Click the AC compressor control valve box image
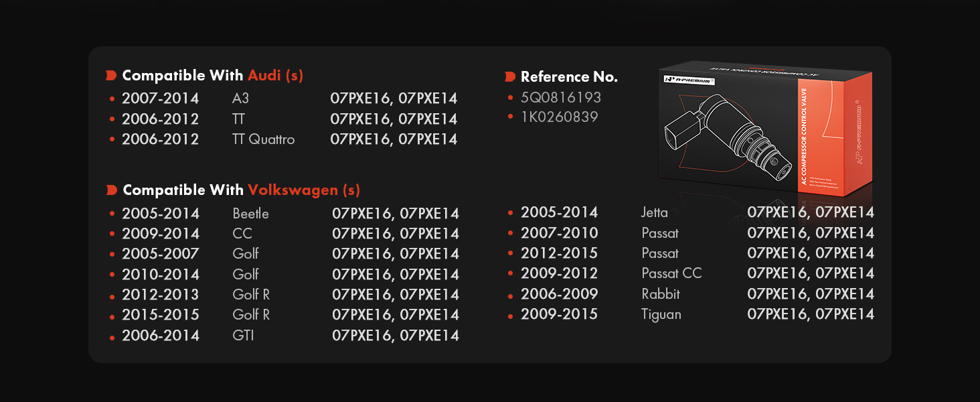The image size is (980, 402). 765,127
